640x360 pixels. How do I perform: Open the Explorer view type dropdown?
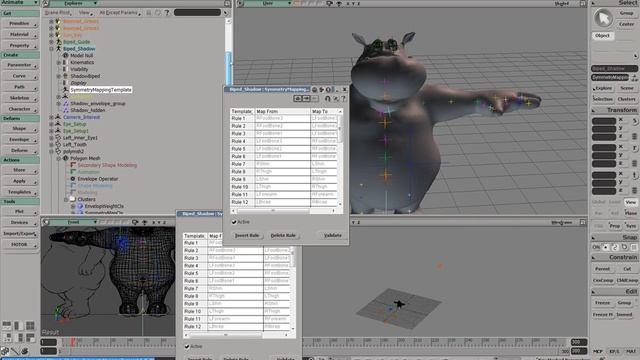pyautogui.click(x=73, y=3)
